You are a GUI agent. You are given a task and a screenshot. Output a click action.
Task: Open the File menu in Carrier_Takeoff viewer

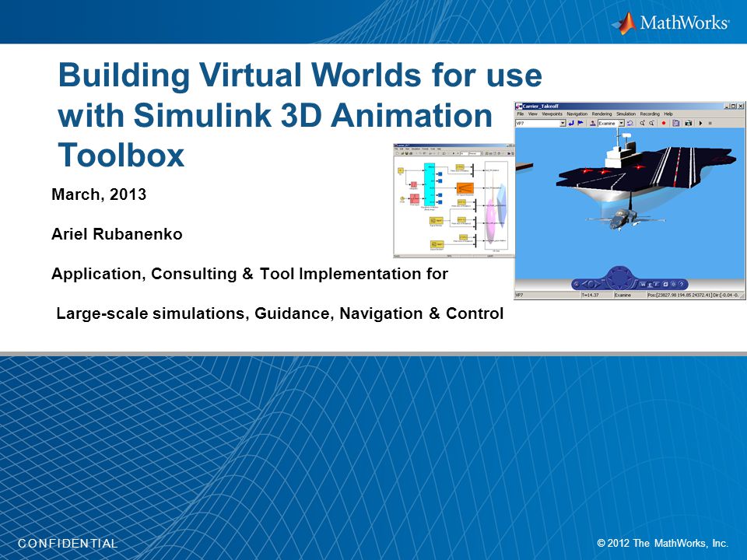521,114
